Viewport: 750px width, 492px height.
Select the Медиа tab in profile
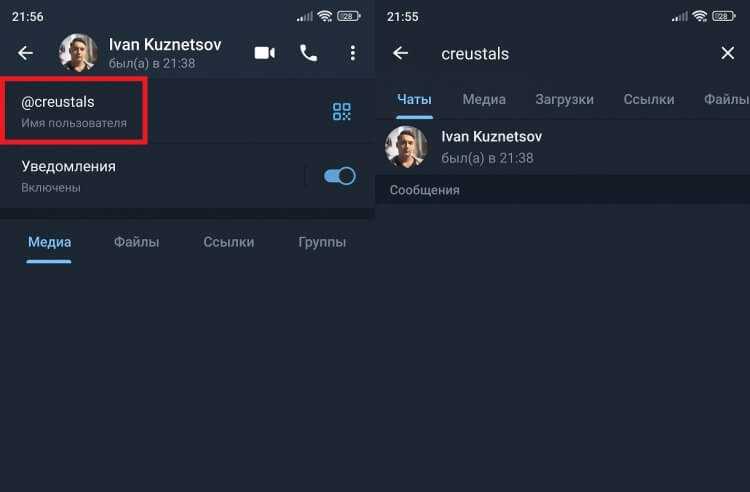tap(49, 242)
